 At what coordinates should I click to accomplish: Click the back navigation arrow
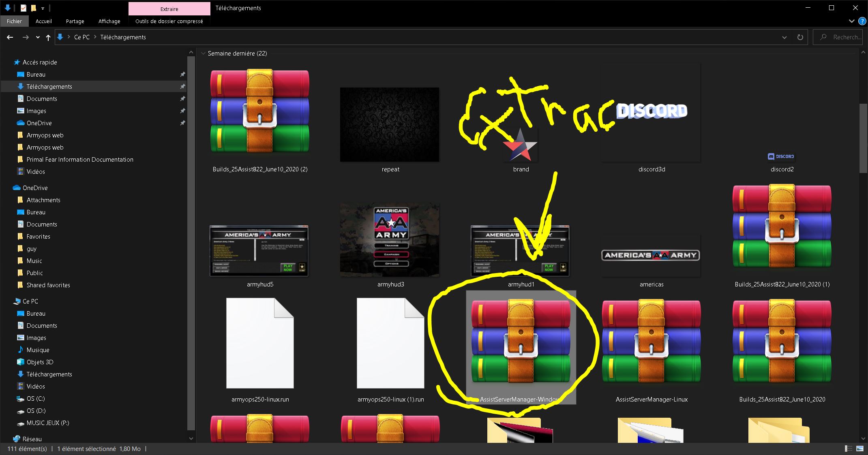click(x=10, y=37)
